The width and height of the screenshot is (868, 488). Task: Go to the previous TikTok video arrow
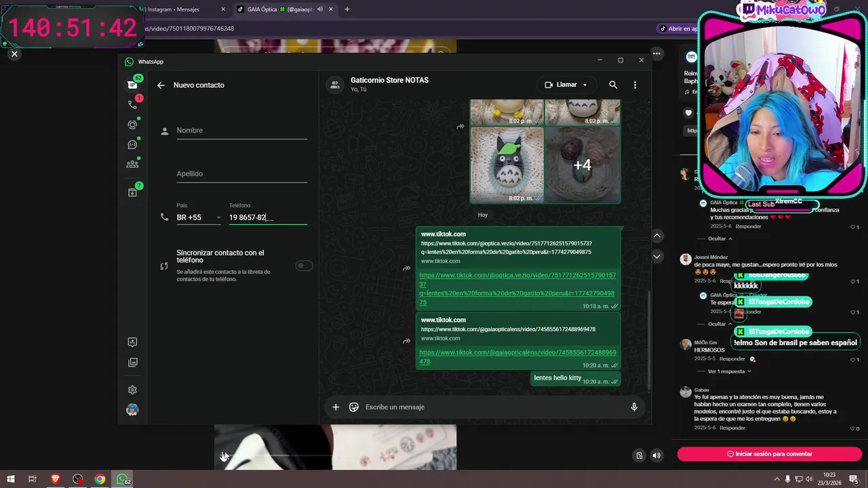point(656,235)
